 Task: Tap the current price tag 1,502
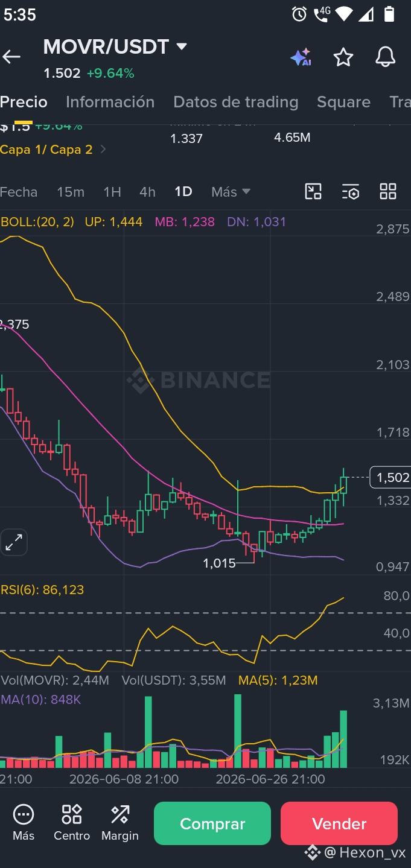coord(390,477)
